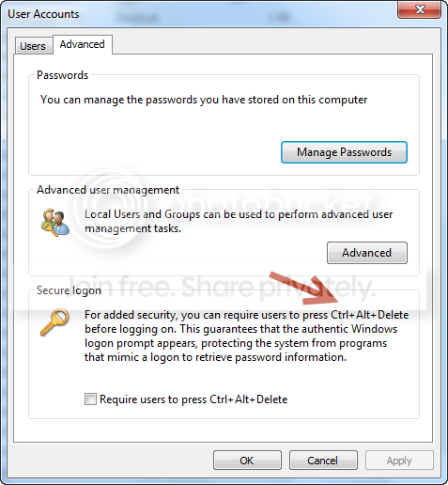This screenshot has height=485, width=448.
Task: Click the Local Users and Groups description
Action: point(239,221)
